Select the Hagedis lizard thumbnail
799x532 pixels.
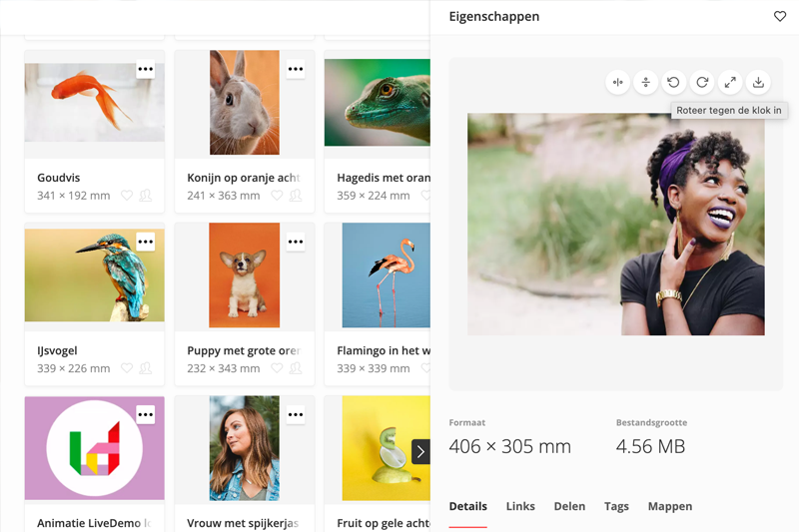tap(378, 103)
